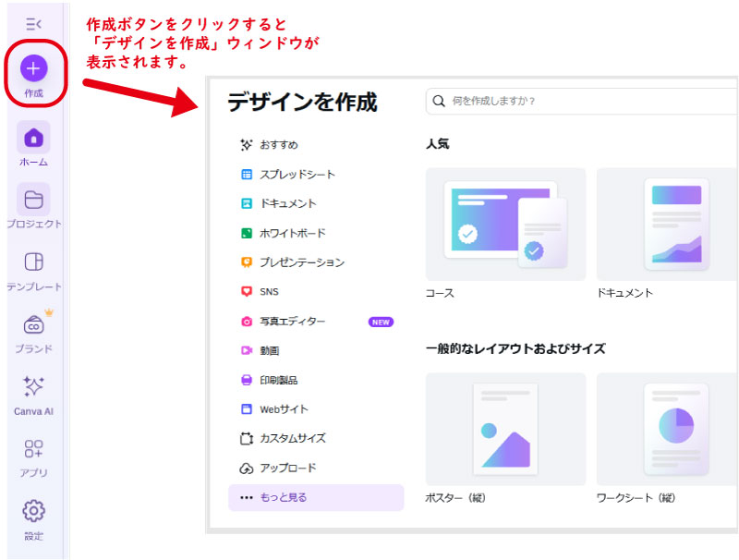This screenshot has width=739, height=560.
Task: Click the 設定 sidebar label text
Action: (33, 536)
